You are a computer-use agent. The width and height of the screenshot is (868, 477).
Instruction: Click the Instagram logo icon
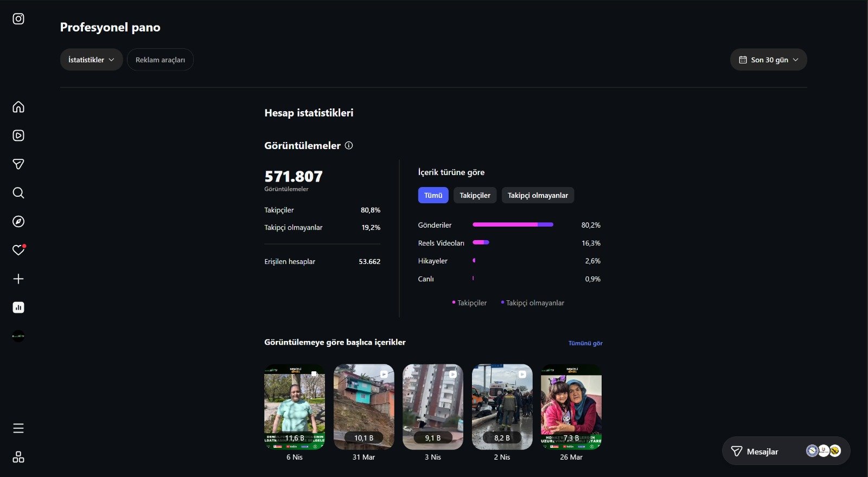point(18,19)
